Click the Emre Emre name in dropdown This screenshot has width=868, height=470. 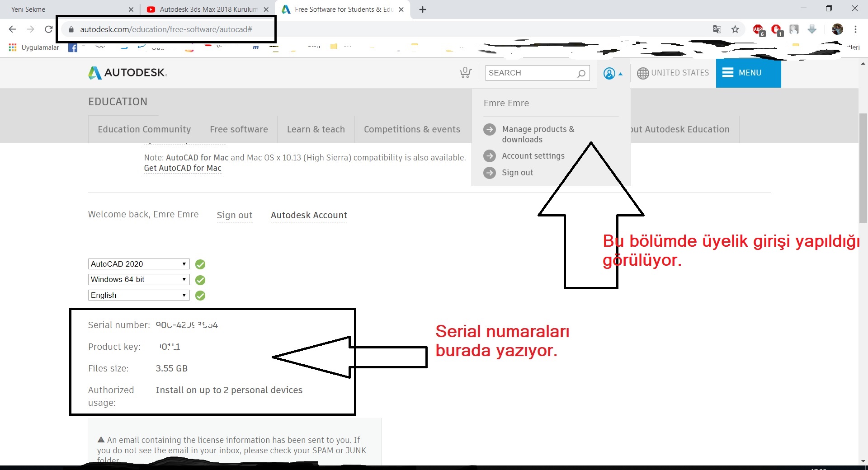click(506, 103)
